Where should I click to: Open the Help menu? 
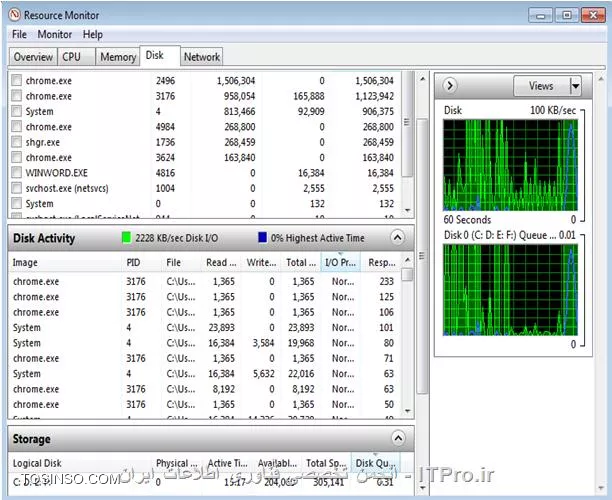pos(93,34)
